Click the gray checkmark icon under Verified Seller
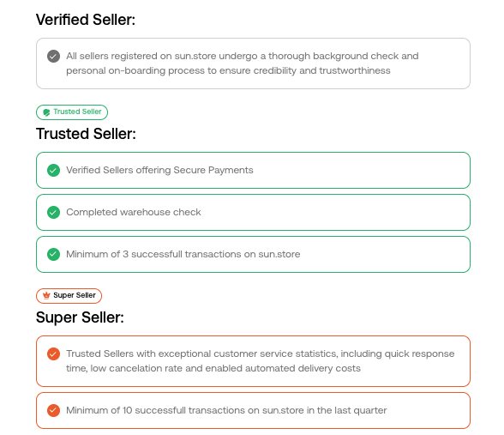The width and height of the screenshot is (504, 435). pos(53,56)
